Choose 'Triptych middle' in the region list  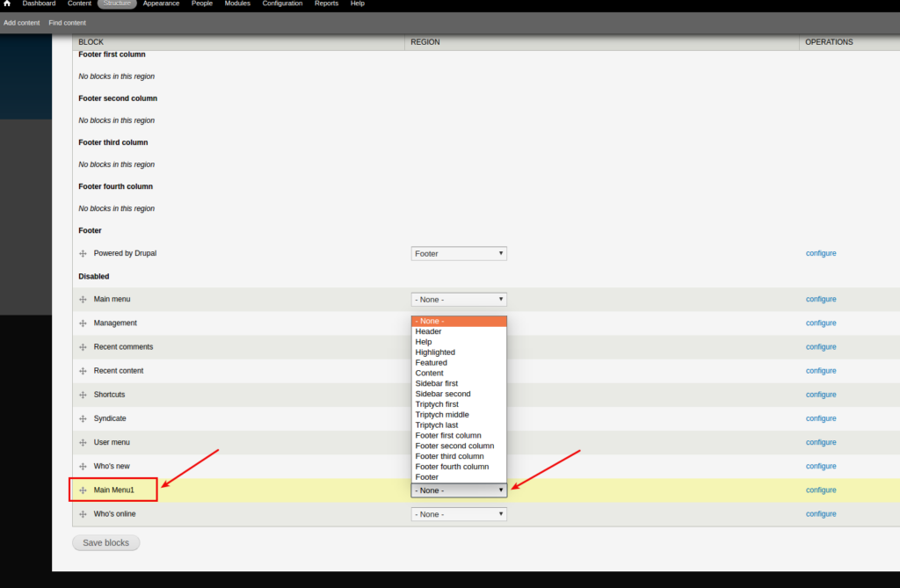(459, 415)
